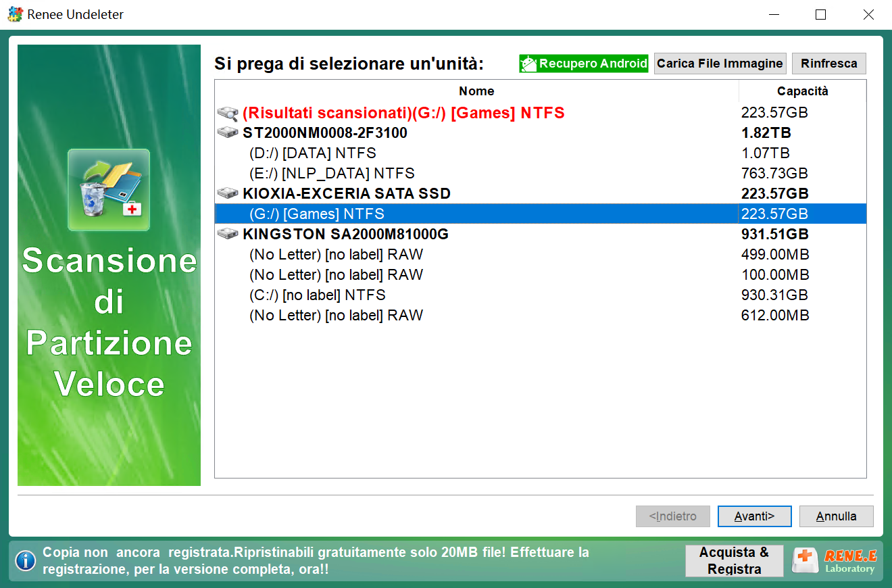
Task: Click the Copia non ancora registrata notice
Action: click(x=316, y=561)
